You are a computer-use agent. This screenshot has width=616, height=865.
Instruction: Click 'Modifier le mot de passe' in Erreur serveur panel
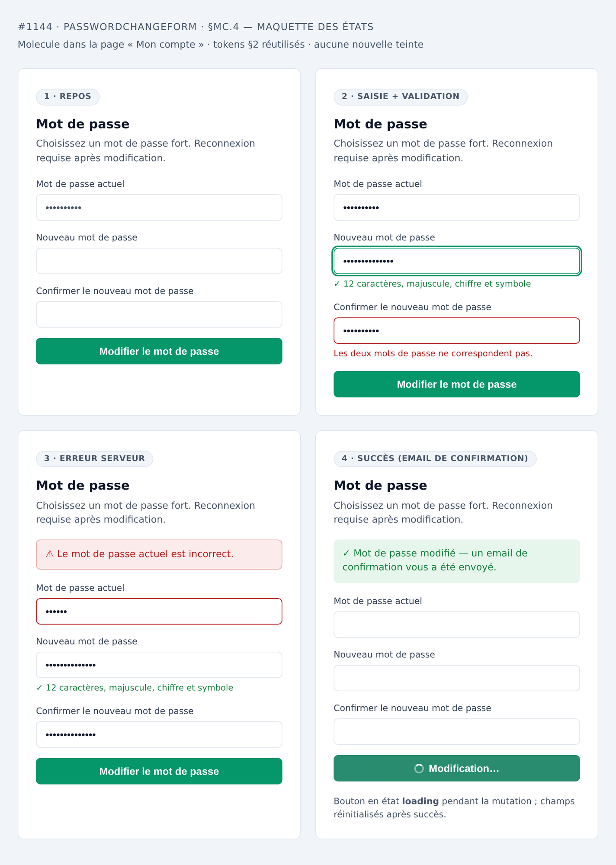click(159, 771)
